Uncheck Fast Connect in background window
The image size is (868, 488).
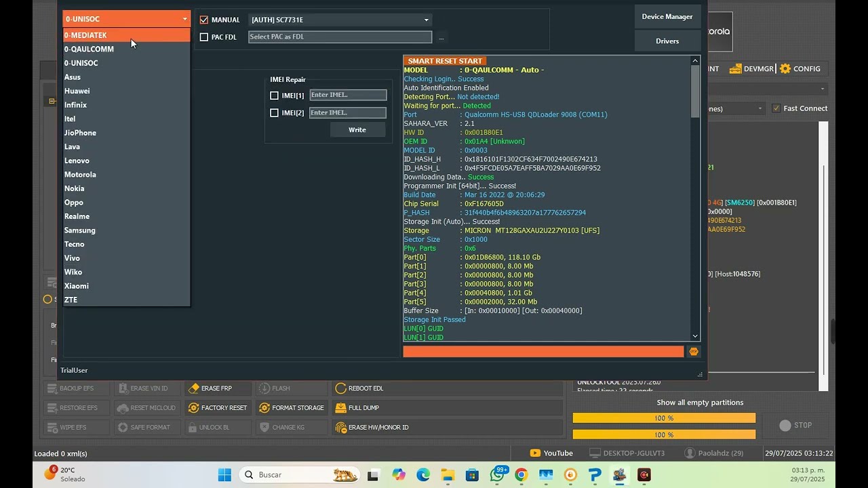click(776, 108)
